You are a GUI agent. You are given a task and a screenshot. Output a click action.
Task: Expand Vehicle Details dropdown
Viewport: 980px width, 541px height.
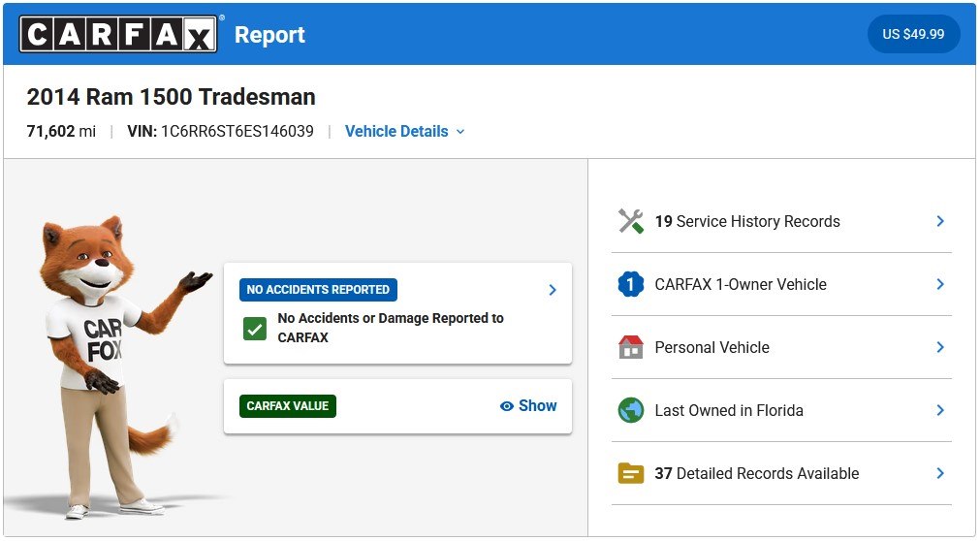(x=405, y=131)
